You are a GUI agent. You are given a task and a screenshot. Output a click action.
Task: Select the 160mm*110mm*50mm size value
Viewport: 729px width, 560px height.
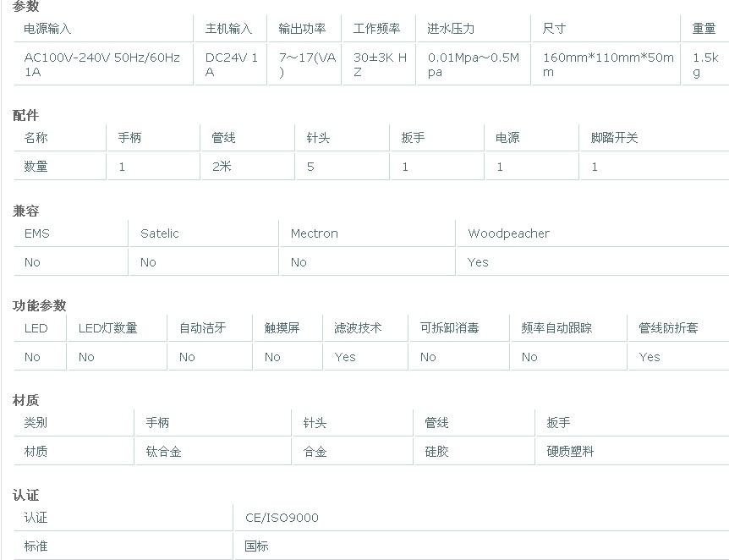607,65
